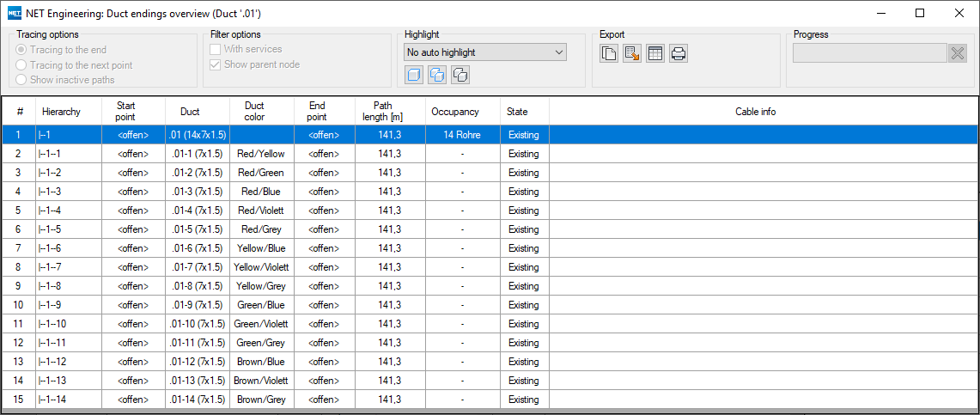Uncheck the 'Show parent node' checkbox
Image resolution: width=980 pixels, height=415 pixels.
216,65
